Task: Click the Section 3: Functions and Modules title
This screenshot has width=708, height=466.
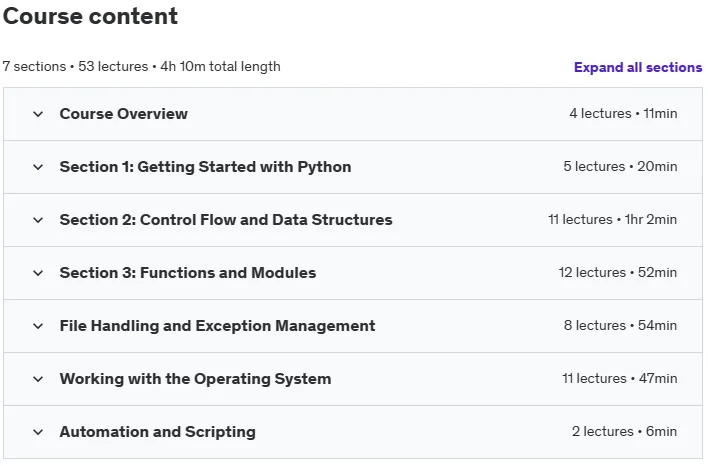Action: pos(188,273)
